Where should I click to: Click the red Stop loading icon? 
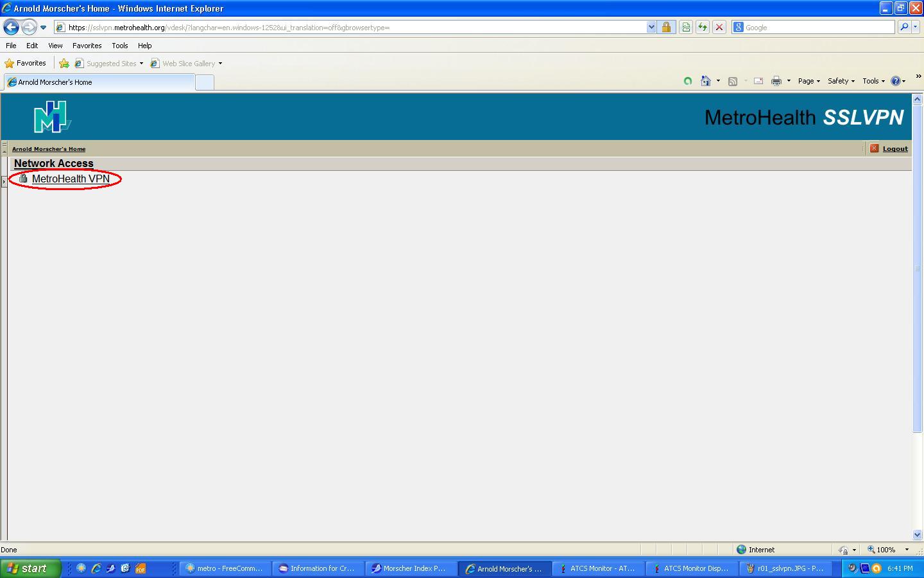point(719,27)
